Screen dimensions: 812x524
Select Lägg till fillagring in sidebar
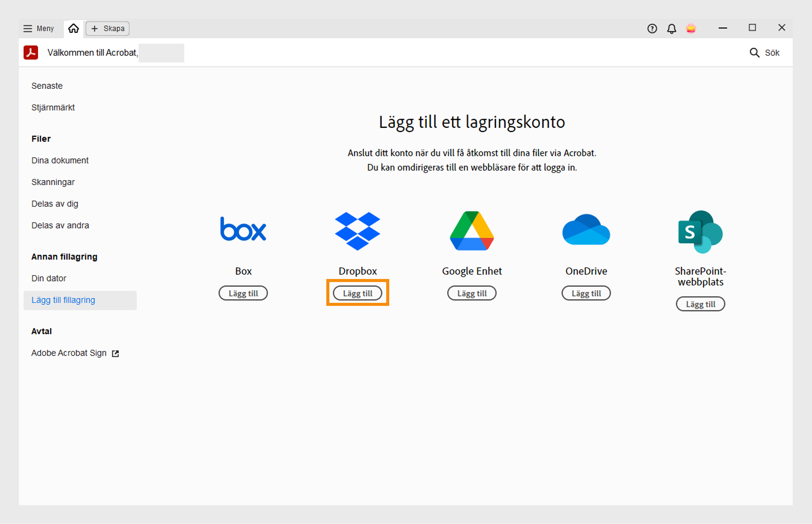click(x=63, y=300)
